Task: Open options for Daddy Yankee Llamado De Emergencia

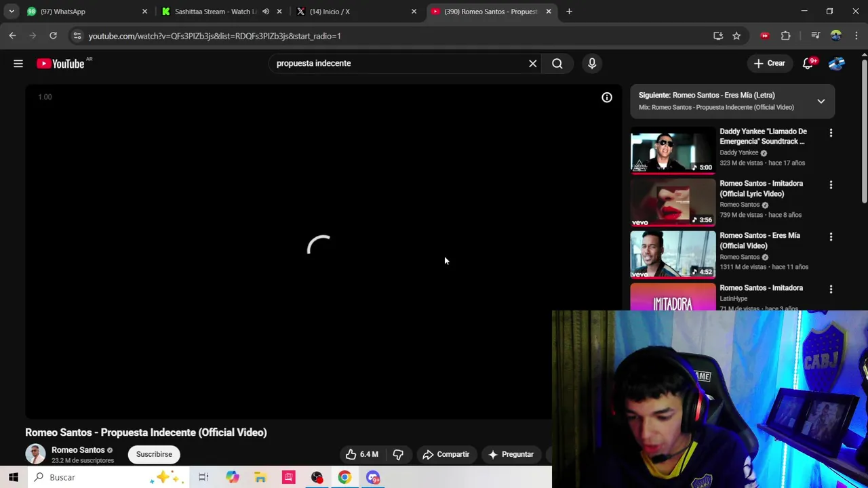Action: point(831,133)
